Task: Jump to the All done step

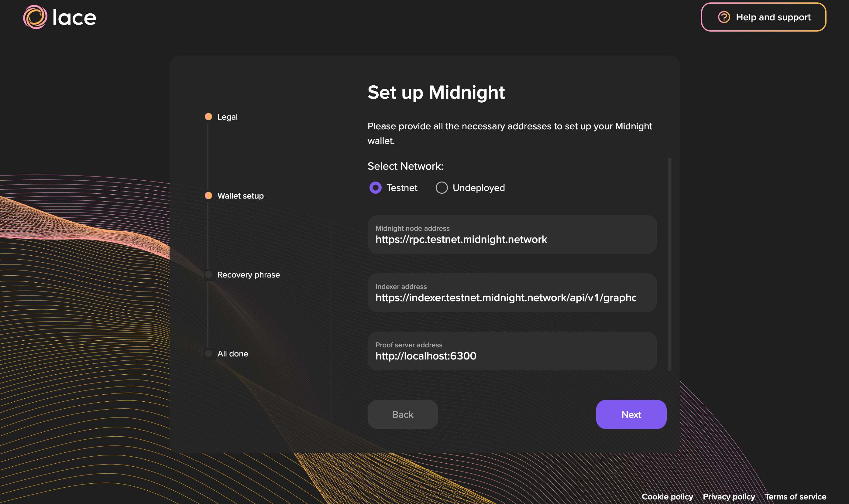Action: tap(233, 353)
